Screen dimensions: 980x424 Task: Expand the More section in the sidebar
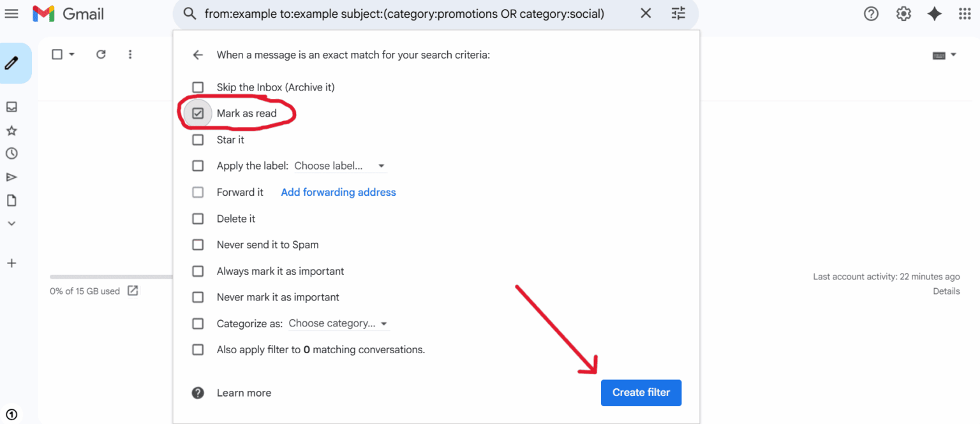(11, 223)
